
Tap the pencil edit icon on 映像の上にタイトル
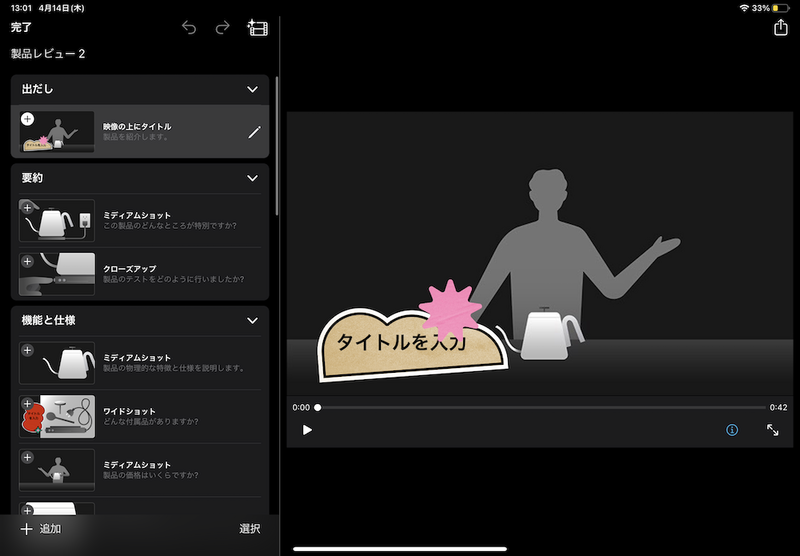254,131
